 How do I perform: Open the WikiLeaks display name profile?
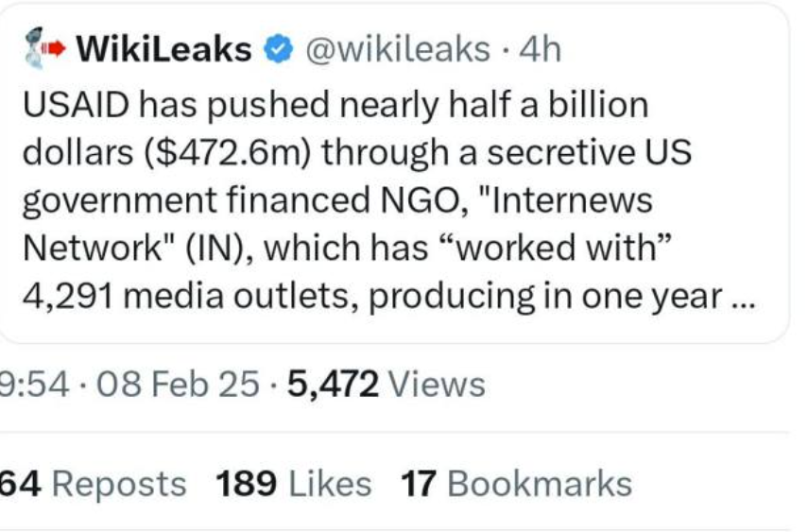click(163, 48)
